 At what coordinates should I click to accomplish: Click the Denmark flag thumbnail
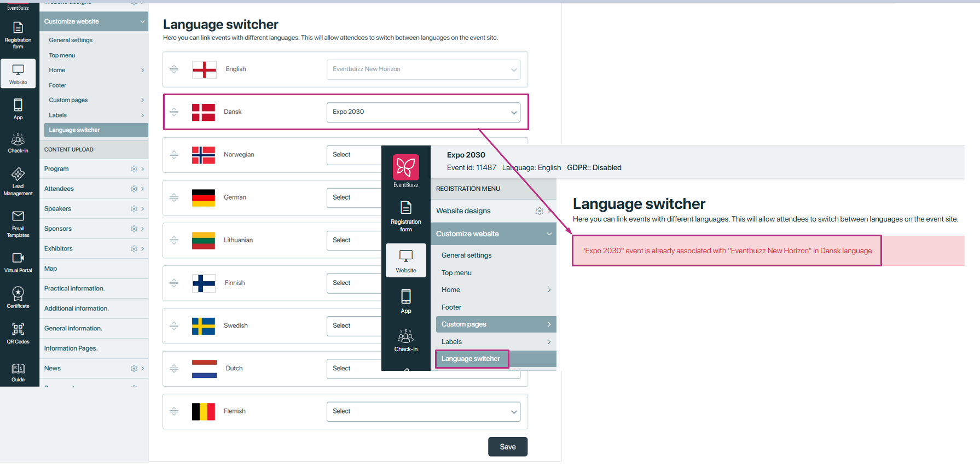coord(204,112)
